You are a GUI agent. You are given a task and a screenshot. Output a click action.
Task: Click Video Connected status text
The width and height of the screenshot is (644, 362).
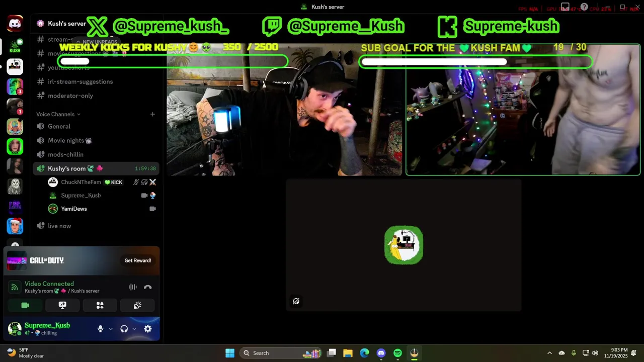click(49, 284)
